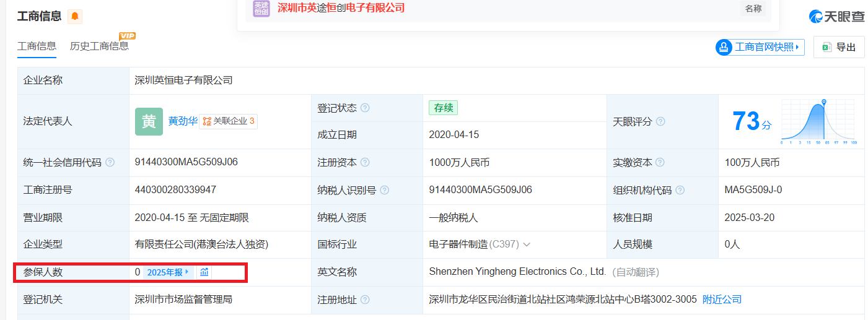Click the 名称 tag in suggestion row
The height and width of the screenshot is (320, 868).
click(753, 9)
